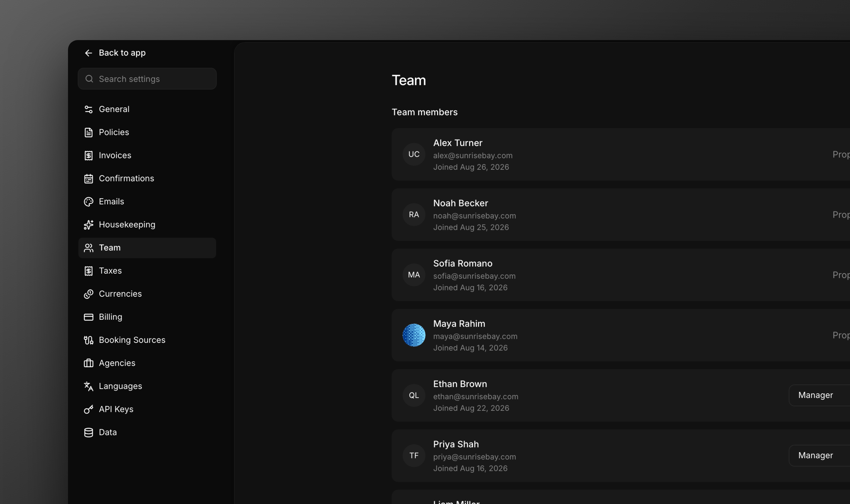
Task: Click the name Alex Turner
Action: pos(457,143)
